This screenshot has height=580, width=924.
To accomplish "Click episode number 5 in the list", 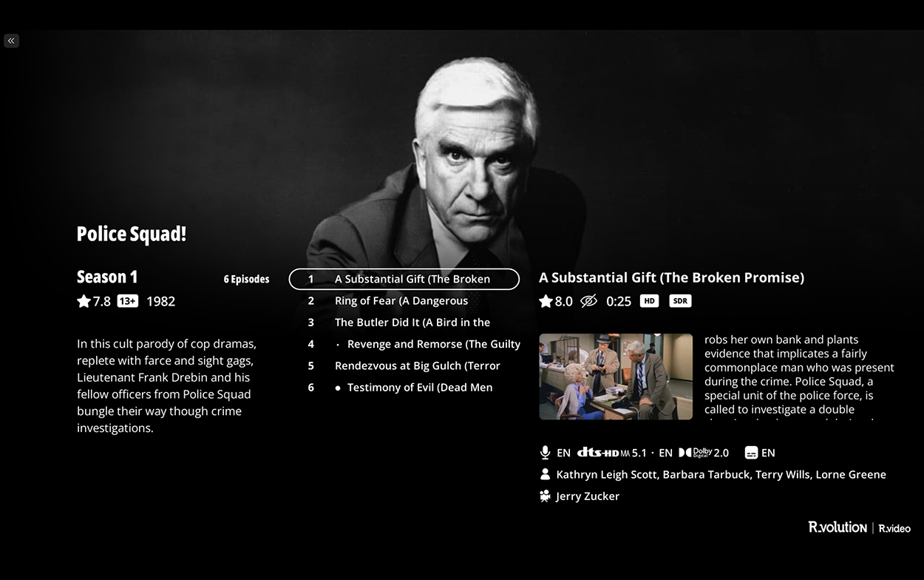I will 311,365.
